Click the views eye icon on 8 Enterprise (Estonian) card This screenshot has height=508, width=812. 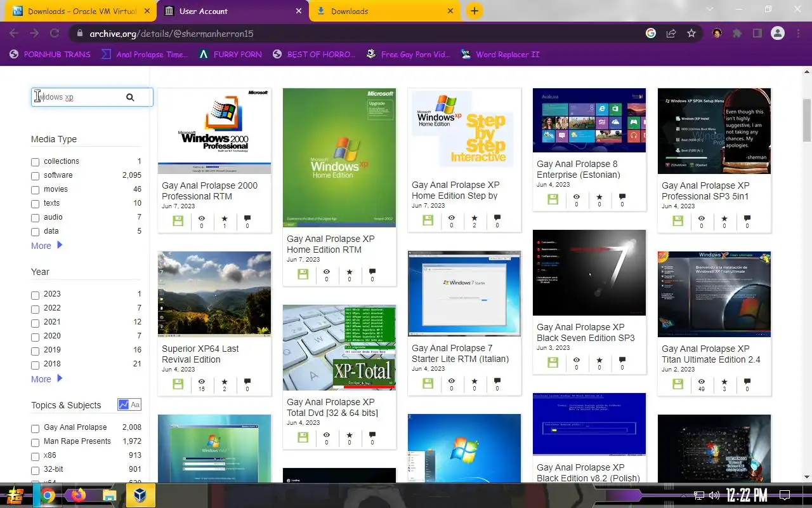577,197
